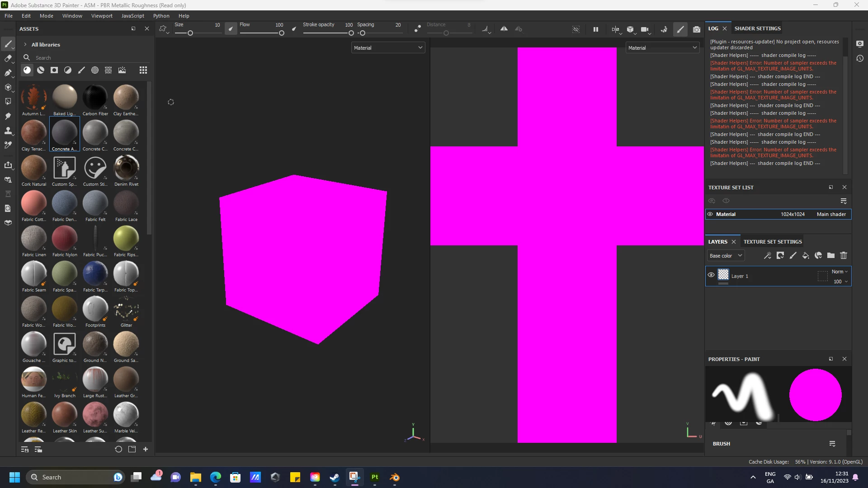Screen dimensions: 868x488
Task: Add a fill layer with bucket icon
Action: [x=806, y=256]
